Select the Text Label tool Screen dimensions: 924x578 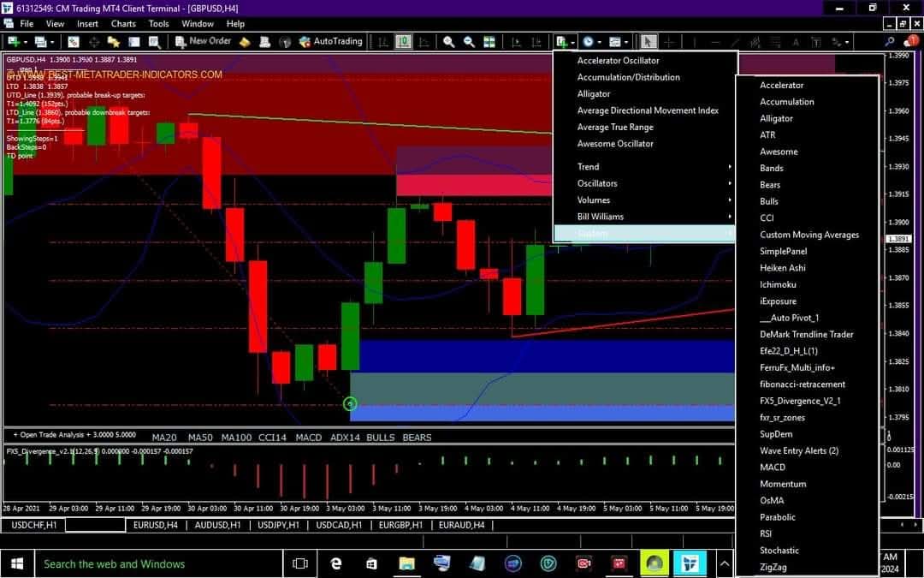click(x=816, y=42)
